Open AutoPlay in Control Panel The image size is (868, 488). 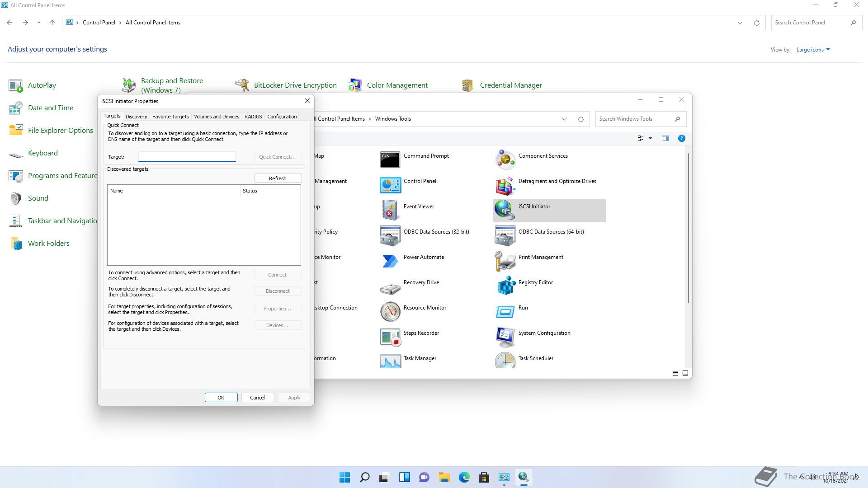point(33,85)
